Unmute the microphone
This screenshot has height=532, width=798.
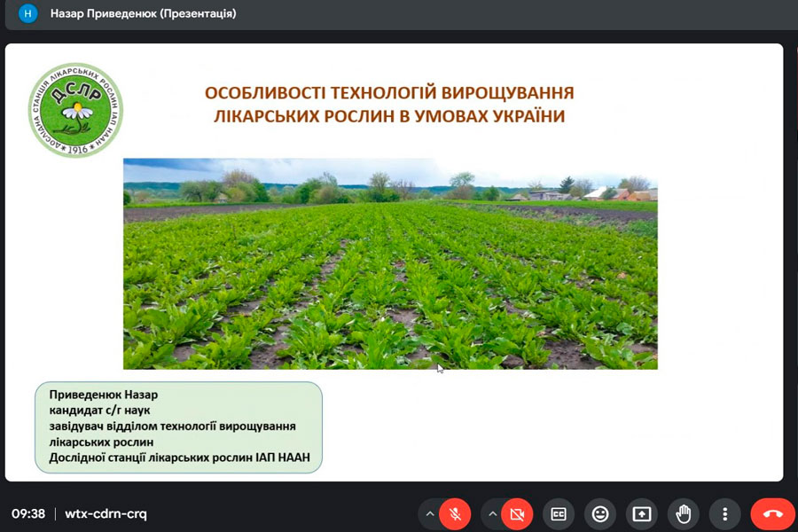click(x=455, y=514)
